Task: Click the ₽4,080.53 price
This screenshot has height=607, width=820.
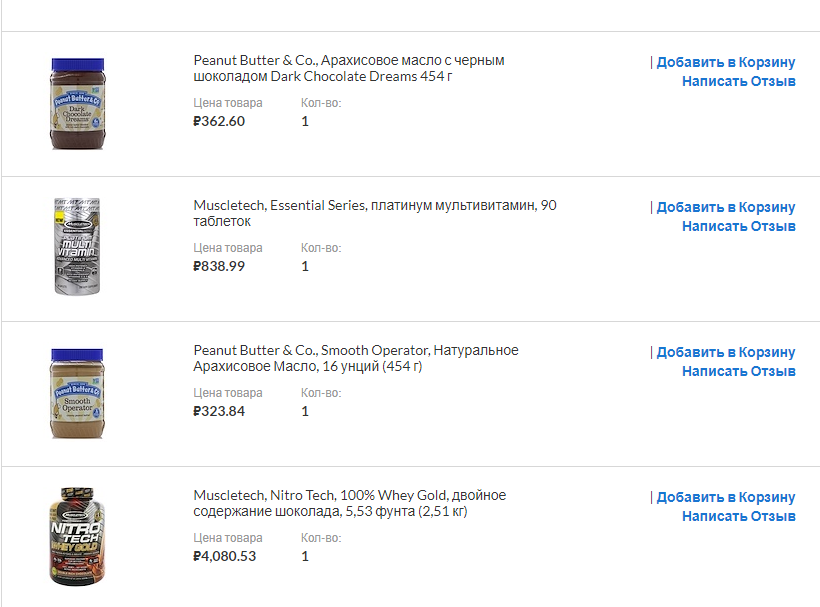Action: 225,556
